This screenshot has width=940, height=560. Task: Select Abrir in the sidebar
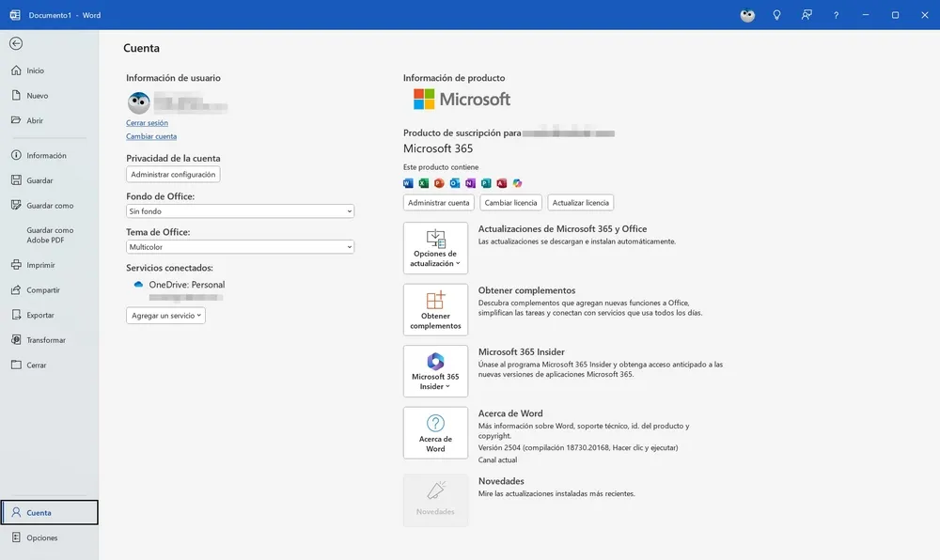pos(49,120)
